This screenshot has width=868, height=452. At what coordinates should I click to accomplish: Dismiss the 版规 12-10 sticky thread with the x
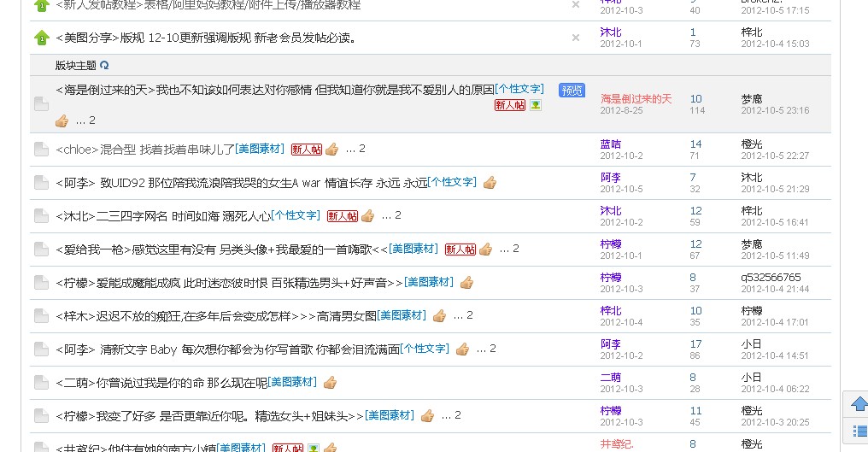click(x=576, y=38)
